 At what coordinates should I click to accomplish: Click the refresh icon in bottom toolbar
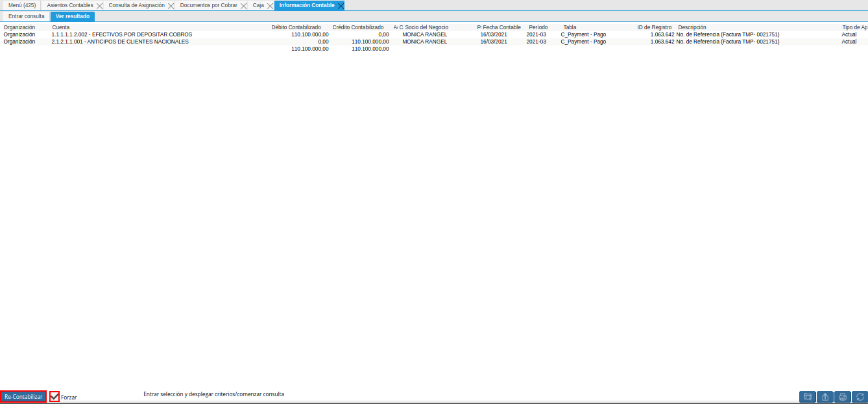(x=860, y=396)
